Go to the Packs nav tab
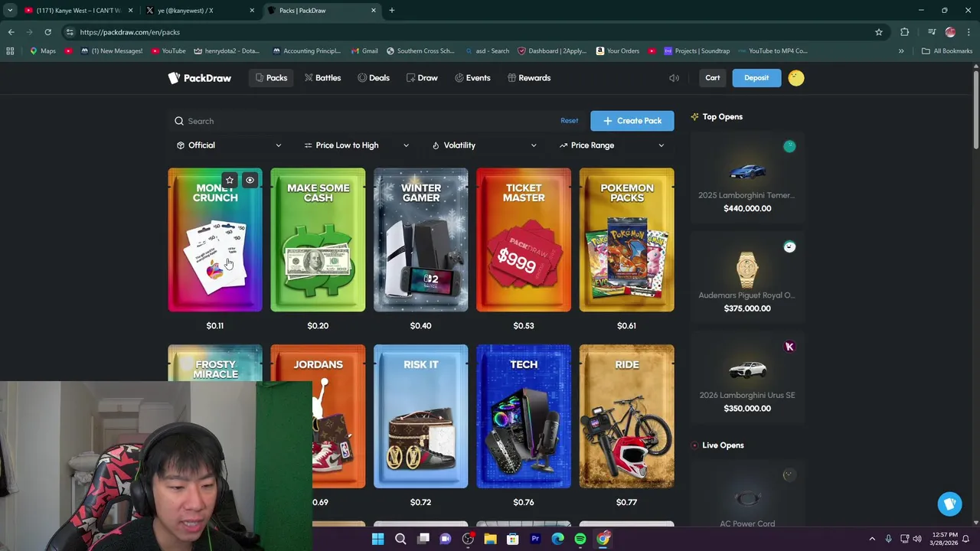The image size is (980, 551). click(x=271, y=78)
